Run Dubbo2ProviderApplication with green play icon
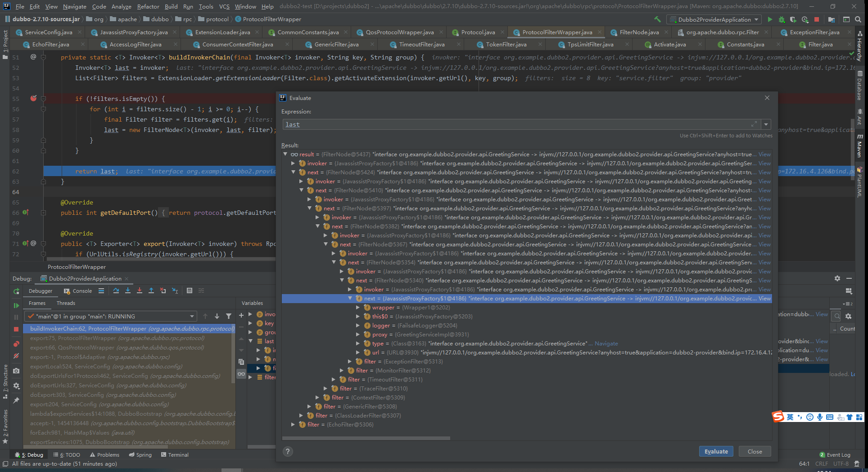Image resolution: width=868 pixels, height=472 pixels. point(770,19)
